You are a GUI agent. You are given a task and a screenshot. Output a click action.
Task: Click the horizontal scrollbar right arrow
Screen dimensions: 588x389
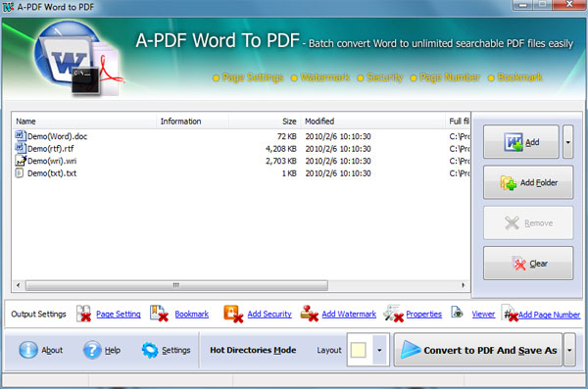(464, 285)
